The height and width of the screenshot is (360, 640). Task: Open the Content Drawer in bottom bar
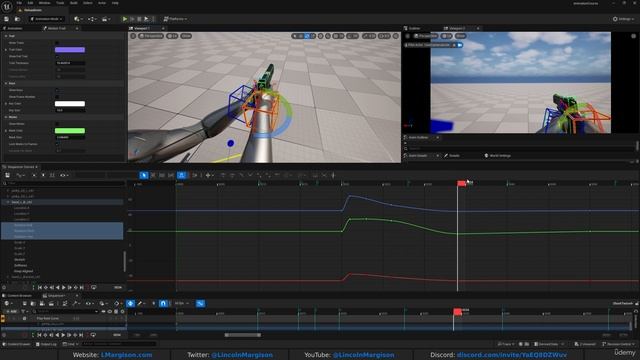point(17,344)
